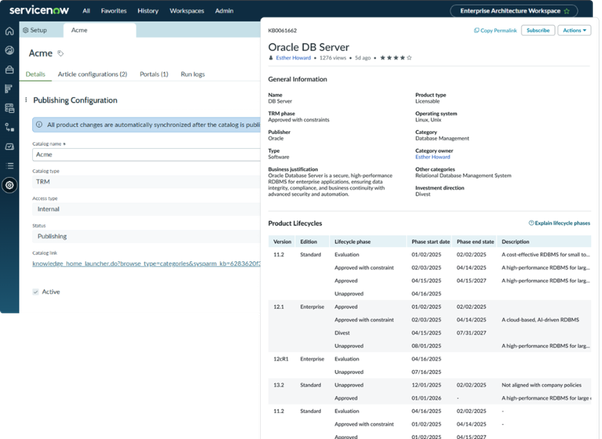
Task: Click the 08/01/2025 phase start date
Action: pyautogui.click(x=426, y=346)
